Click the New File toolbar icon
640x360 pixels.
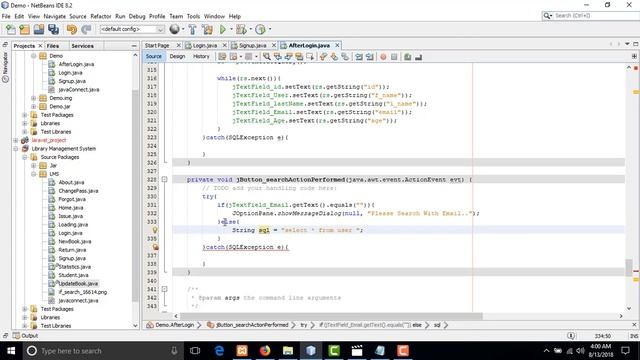click(11, 29)
